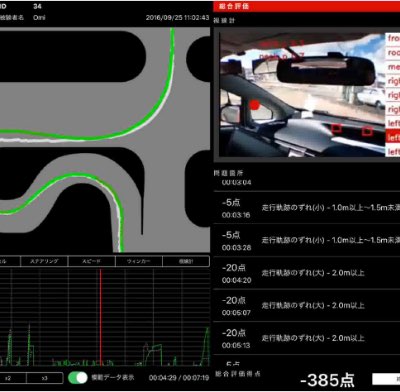Toggle the green データ表示 switch

tap(78, 378)
